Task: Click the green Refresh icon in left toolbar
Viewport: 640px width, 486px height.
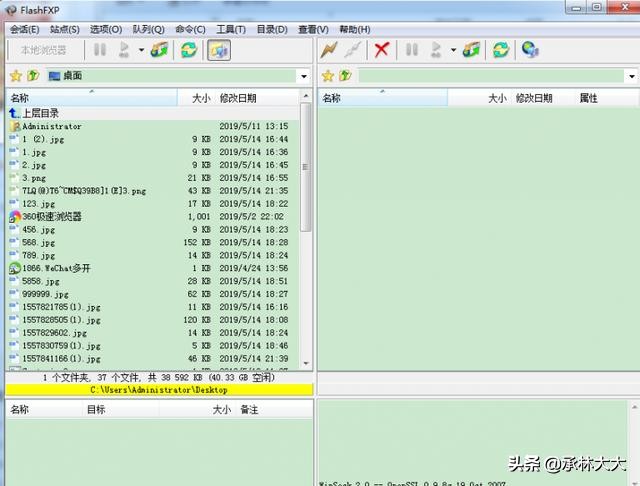Action: point(189,50)
